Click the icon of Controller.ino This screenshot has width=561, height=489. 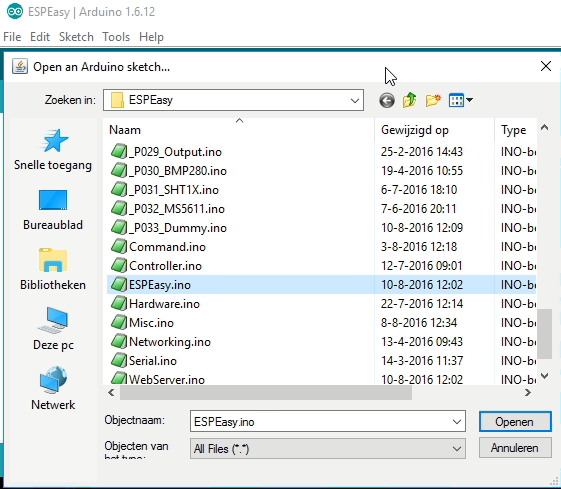pyautogui.click(x=119, y=266)
